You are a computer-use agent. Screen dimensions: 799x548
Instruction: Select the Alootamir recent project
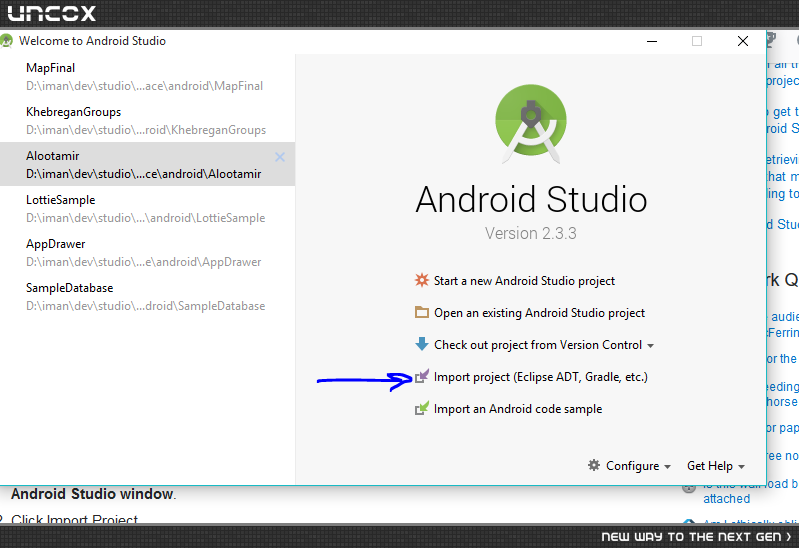[147, 164]
